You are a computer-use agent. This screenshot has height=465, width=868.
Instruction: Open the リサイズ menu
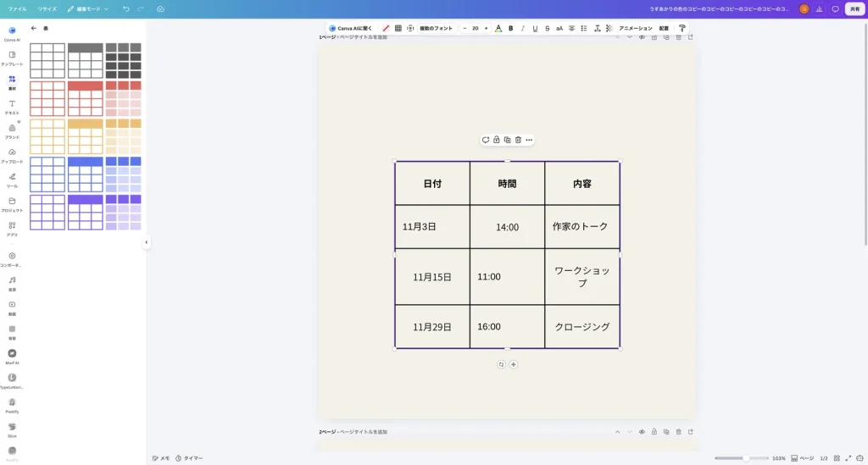[x=47, y=8]
